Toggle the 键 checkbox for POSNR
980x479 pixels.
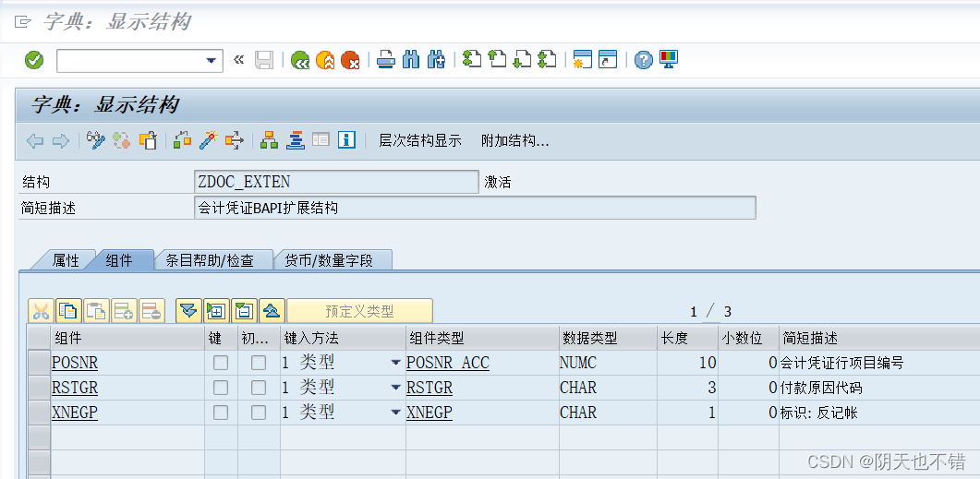[x=221, y=363]
